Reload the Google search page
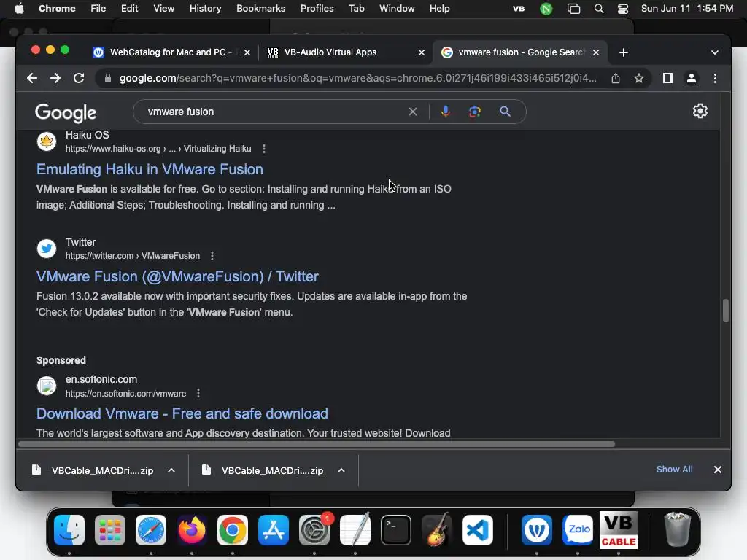This screenshot has width=747, height=560. (x=79, y=78)
